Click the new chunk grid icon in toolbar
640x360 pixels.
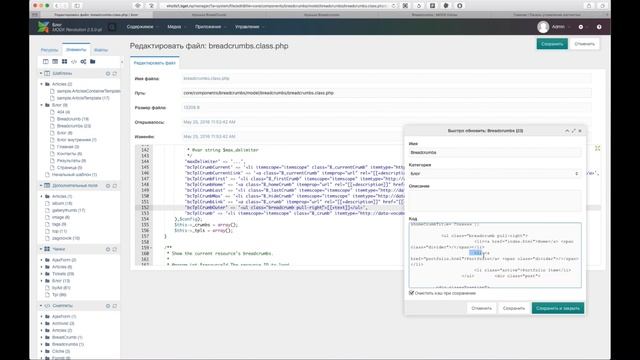[x=64, y=62]
